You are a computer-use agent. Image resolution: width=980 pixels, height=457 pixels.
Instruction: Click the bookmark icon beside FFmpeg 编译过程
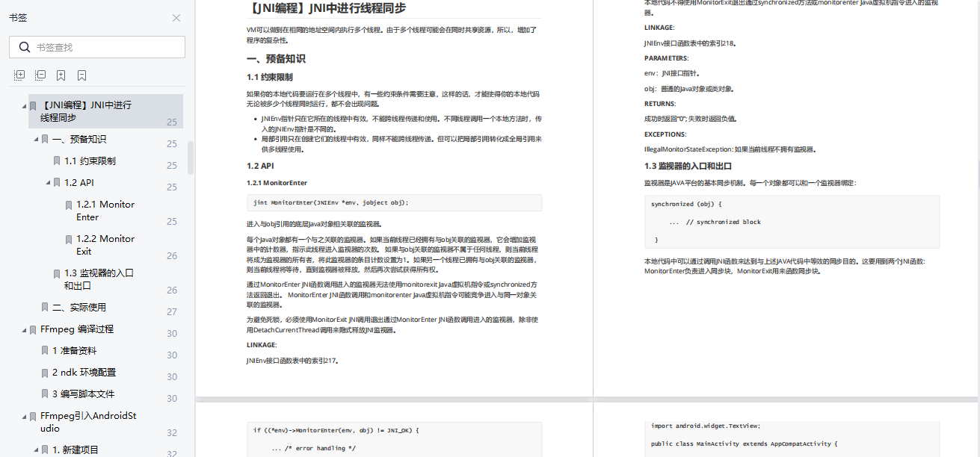coord(33,329)
